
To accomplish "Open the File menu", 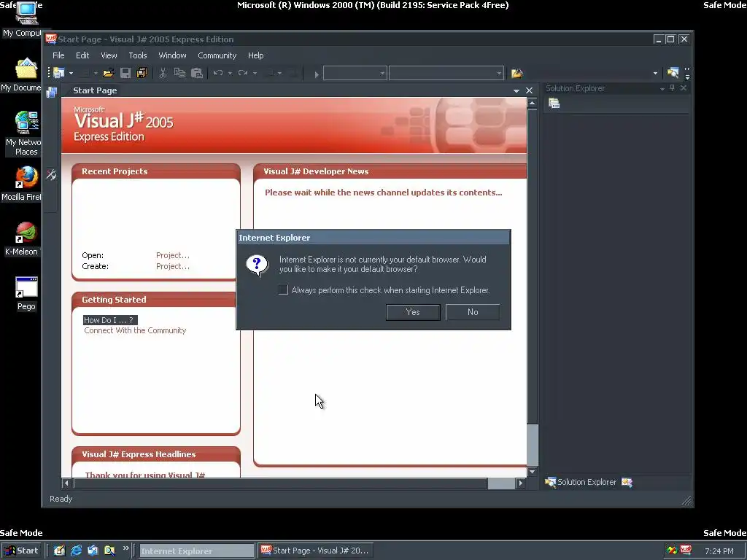I will tap(58, 55).
